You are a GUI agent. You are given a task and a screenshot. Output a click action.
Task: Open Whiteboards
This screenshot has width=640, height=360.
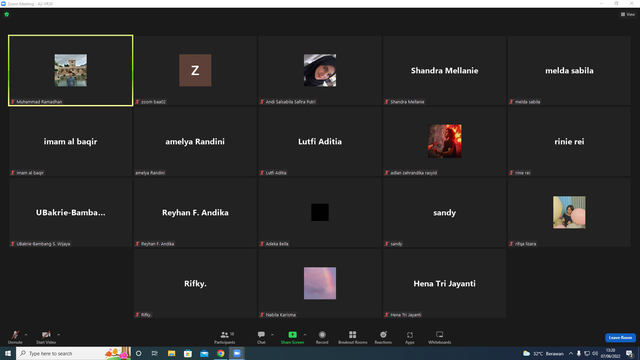(440, 337)
